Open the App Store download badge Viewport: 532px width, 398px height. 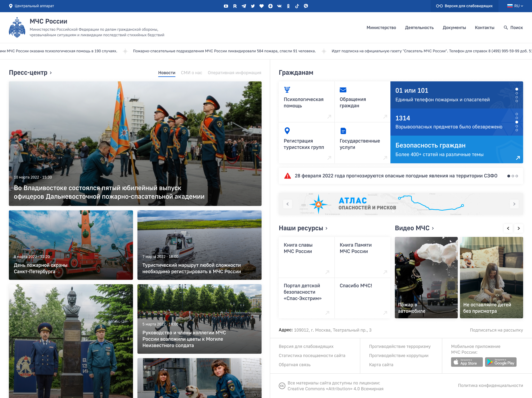coord(467,362)
